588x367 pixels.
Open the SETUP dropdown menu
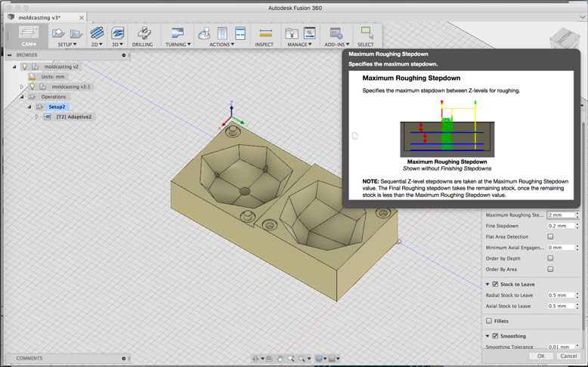click(67, 45)
